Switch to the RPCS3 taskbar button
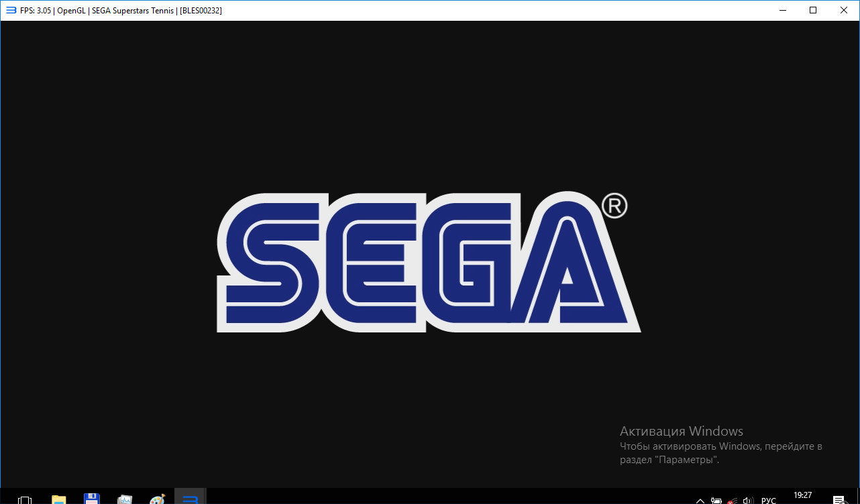The width and height of the screenshot is (860, 504). 191,499
